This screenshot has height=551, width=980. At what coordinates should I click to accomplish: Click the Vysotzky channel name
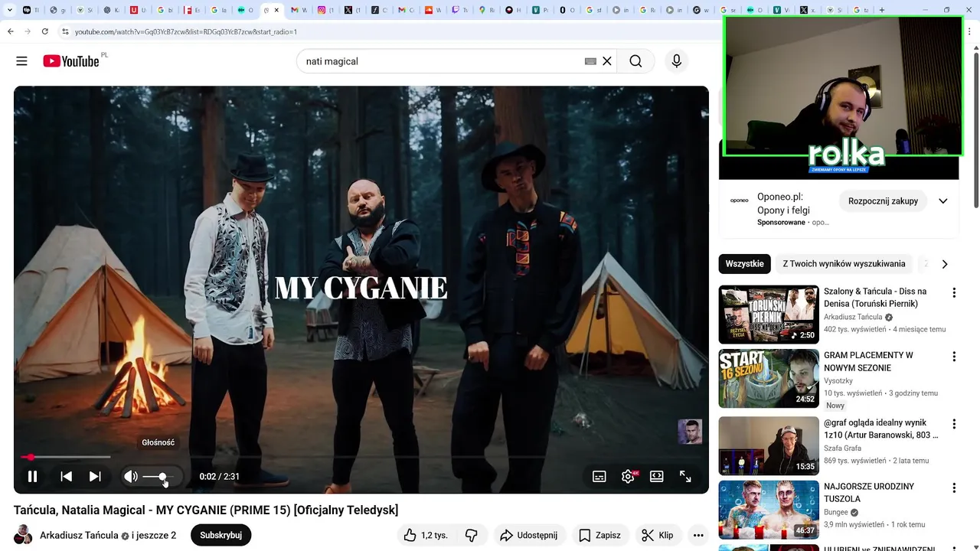pyautogui.click(x=838, y=380)
